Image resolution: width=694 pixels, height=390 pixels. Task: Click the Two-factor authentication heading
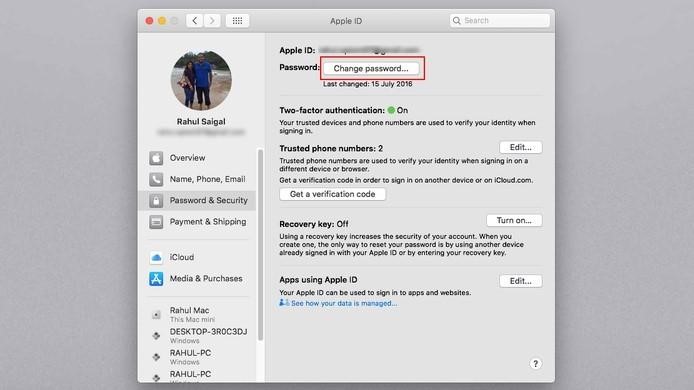click(x=332, y=110)
